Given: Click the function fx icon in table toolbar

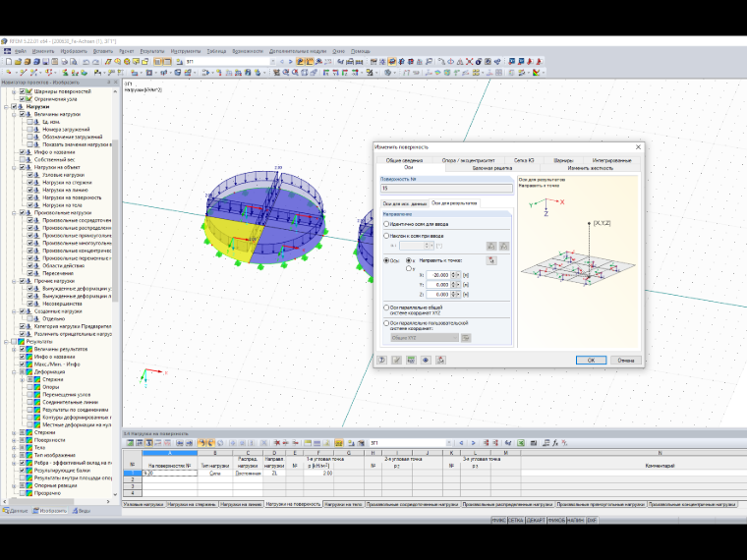Looking at the screenshot, I should [555, 443].
